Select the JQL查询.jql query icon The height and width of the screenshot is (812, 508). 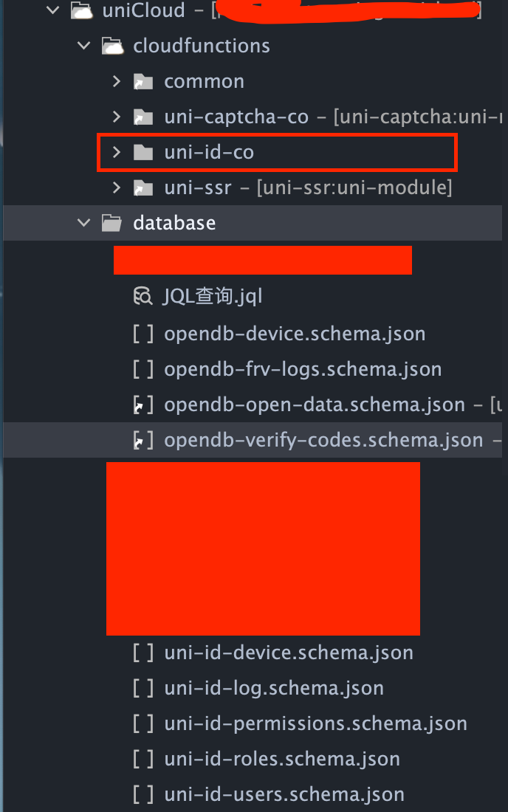point(143,297)
